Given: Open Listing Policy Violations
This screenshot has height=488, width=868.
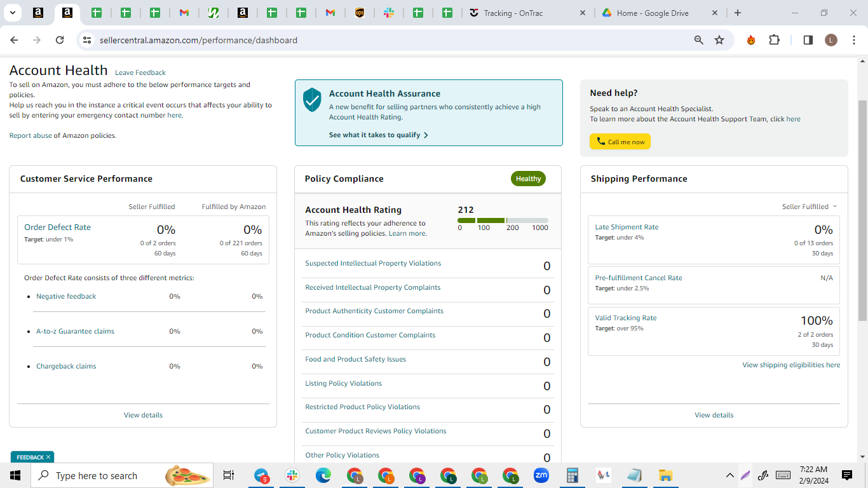Looking at the screenshot, I should (x=343, y=383).
